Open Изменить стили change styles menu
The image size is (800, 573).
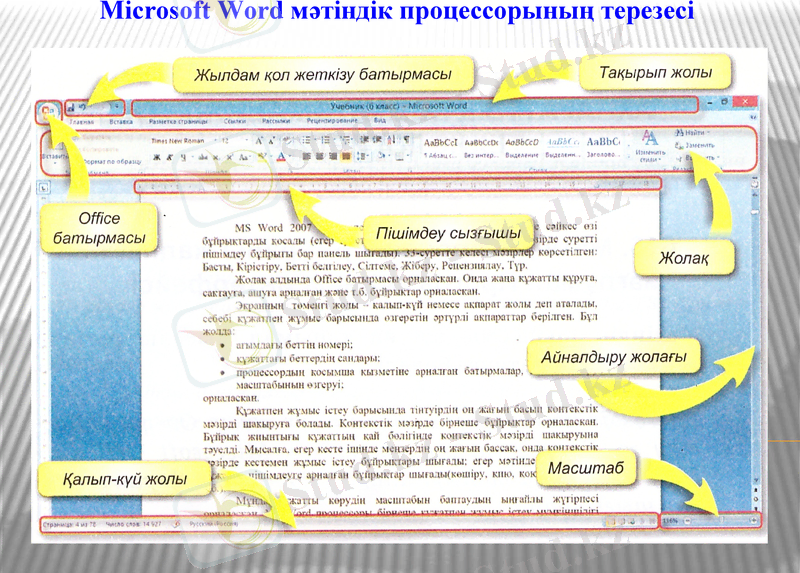click(650, 146)
